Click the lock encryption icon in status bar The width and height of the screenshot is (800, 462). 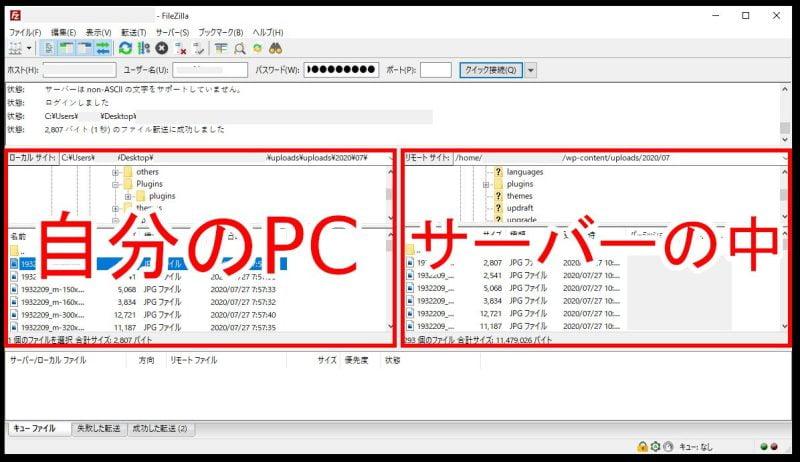pos(642,447)
